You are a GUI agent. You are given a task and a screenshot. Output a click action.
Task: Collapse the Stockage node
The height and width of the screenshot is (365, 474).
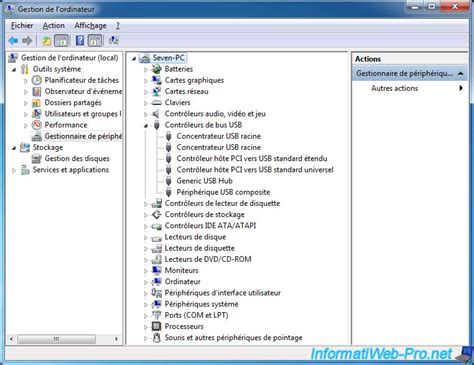pyautogui.click(x=14, y=148)
